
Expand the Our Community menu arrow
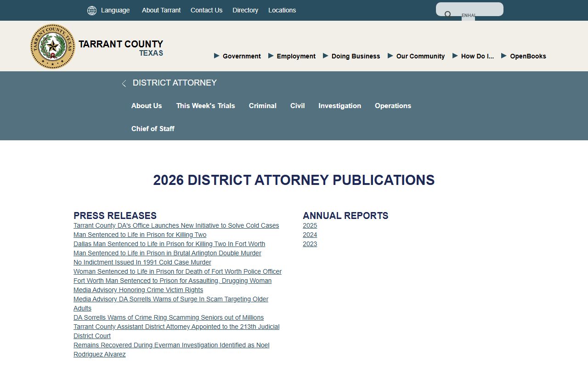click(x=390, y=56)
